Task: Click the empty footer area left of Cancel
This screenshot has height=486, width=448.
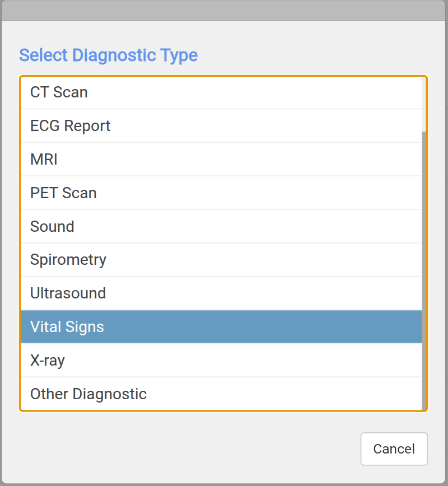Action: coord(185,449)
